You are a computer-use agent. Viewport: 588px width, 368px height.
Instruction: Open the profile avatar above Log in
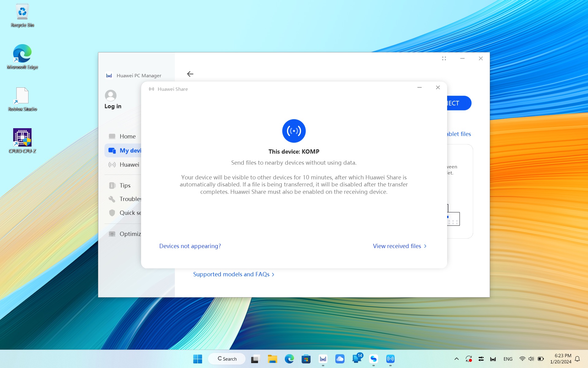[x=111, y=95]
